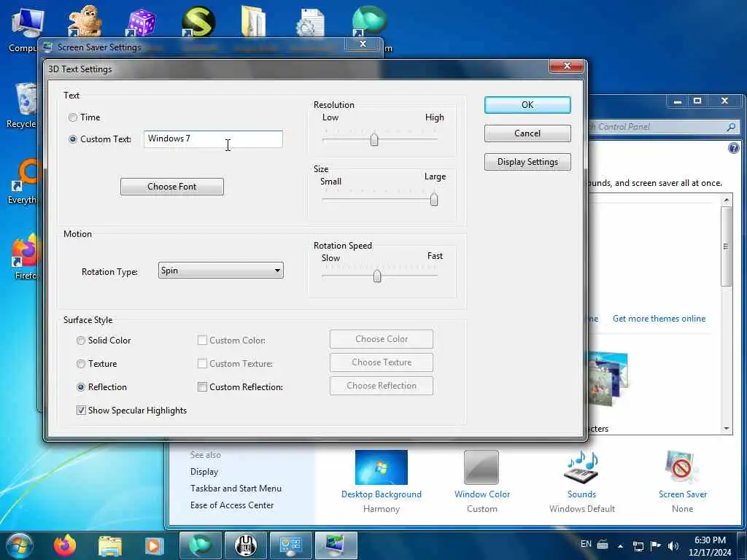Click the themes list scroll down arrow
The image size is (747, 560).
click(726, 429)
